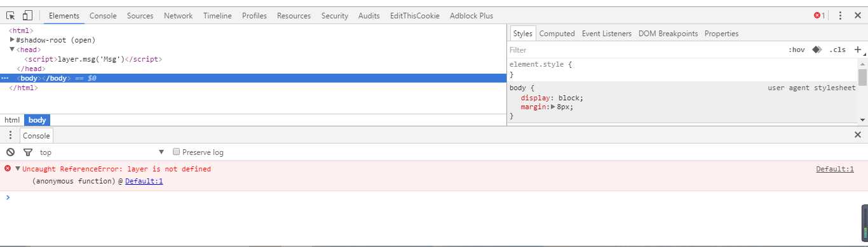This screenshot has height=247, width=868.
Task: Click the user agent stylesheet label
Action: [x=811, y=88]
